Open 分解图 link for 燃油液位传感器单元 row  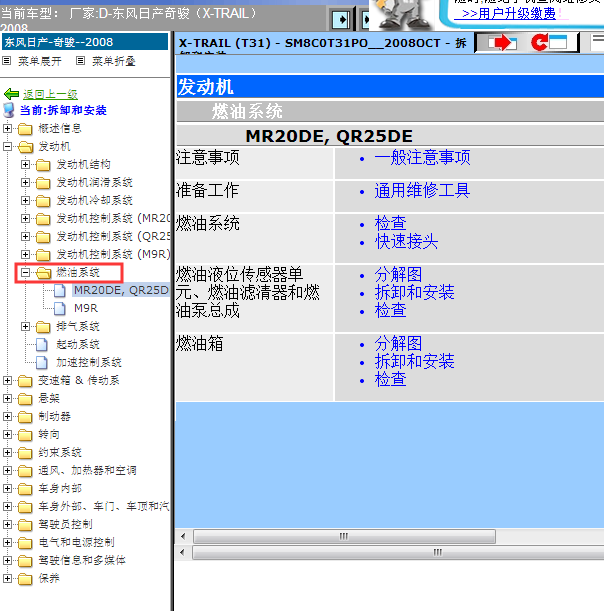pos(398,275)
